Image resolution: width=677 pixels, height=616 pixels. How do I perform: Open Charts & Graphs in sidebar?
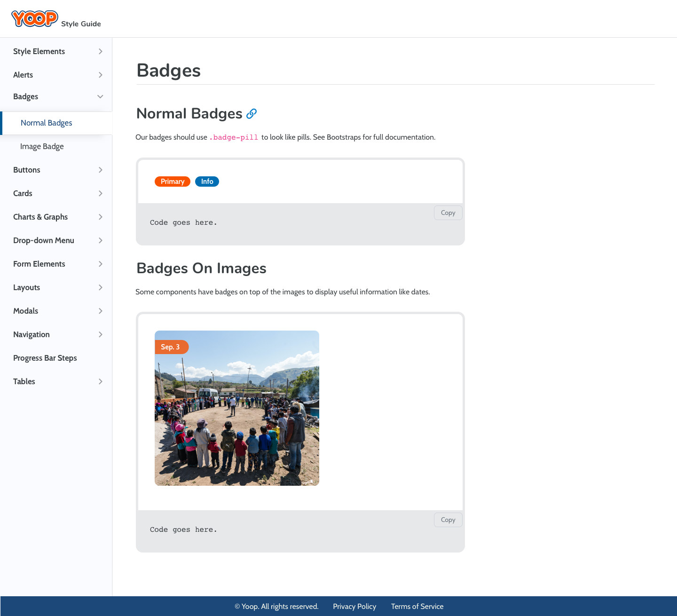coord(40,217)
